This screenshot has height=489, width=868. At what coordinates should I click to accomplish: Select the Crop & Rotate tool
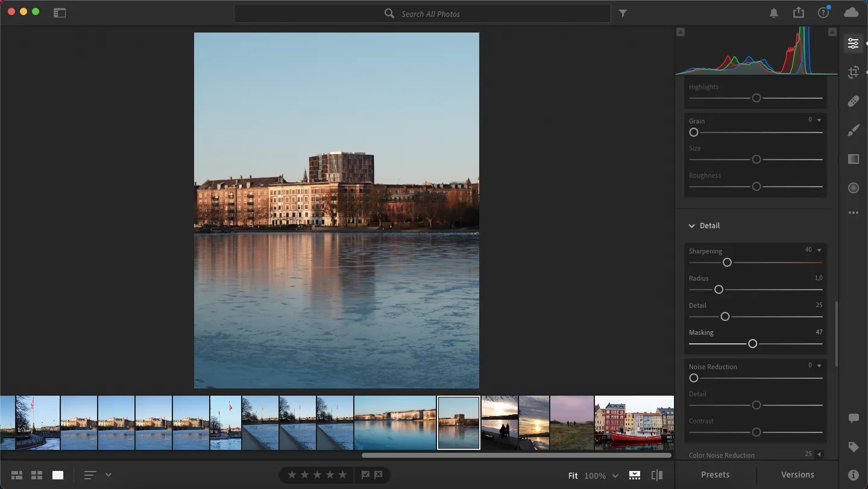click(853, 72)
